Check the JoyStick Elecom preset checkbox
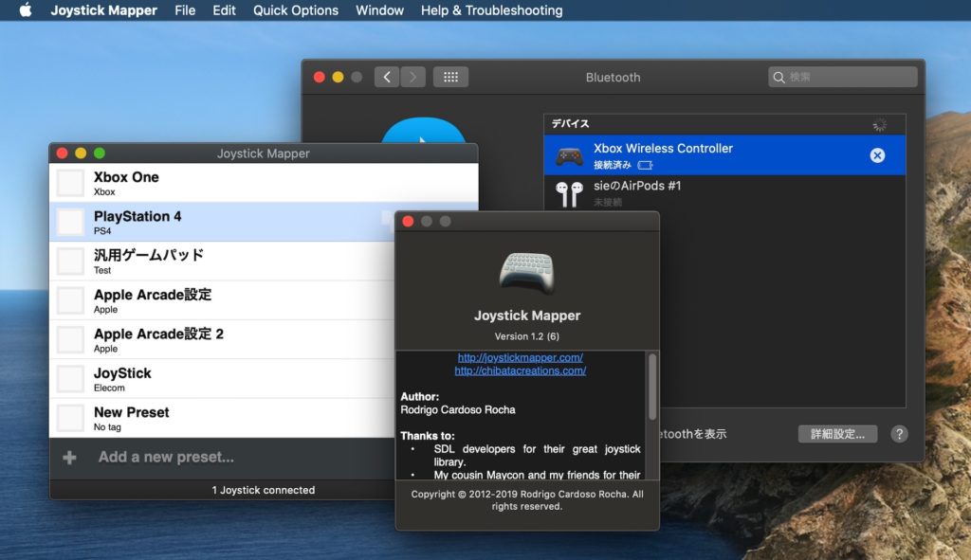Viewport: 971px width, 560px height. 71,379
